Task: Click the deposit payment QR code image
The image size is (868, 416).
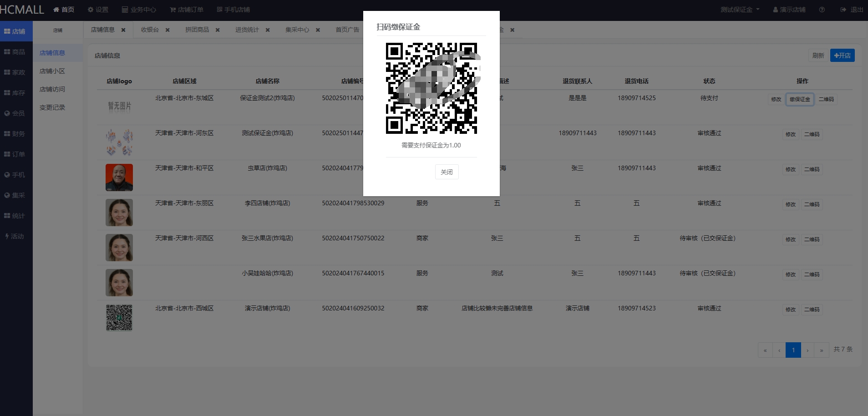Action: (431, 88)
